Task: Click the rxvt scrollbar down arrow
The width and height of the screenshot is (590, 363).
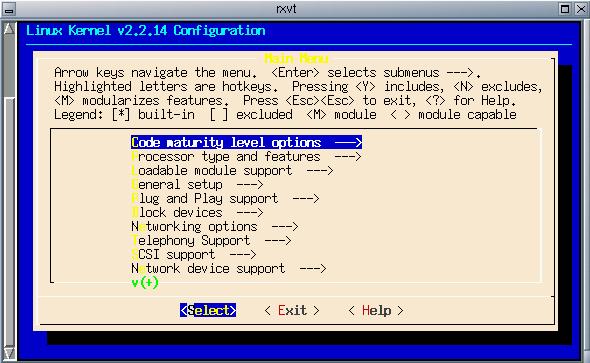Action: pos(9,353)
